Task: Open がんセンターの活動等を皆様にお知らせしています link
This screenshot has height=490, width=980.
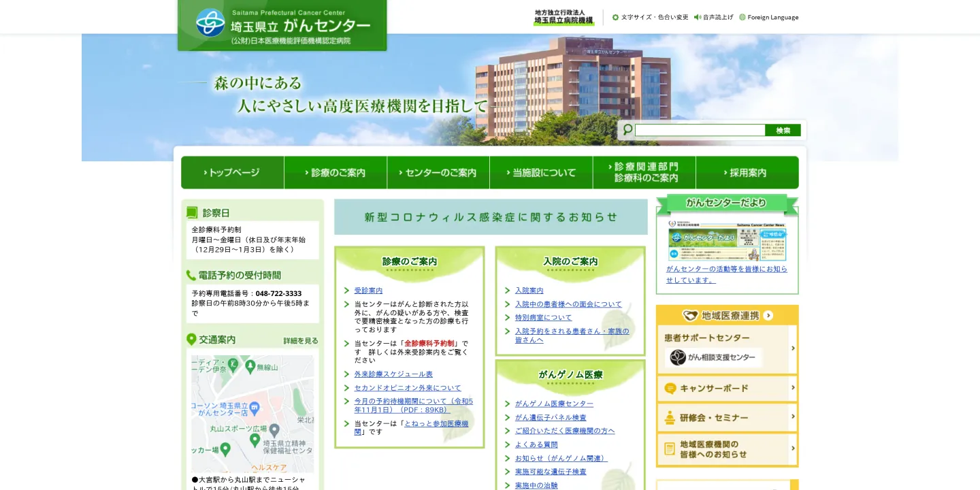Action: pyautogui.click(x=727, y=274)
